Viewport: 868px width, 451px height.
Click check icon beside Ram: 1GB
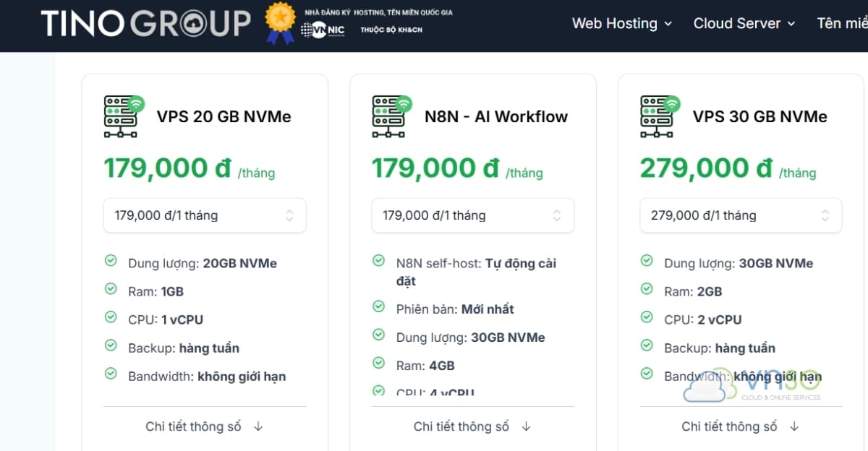coord(111,288)
